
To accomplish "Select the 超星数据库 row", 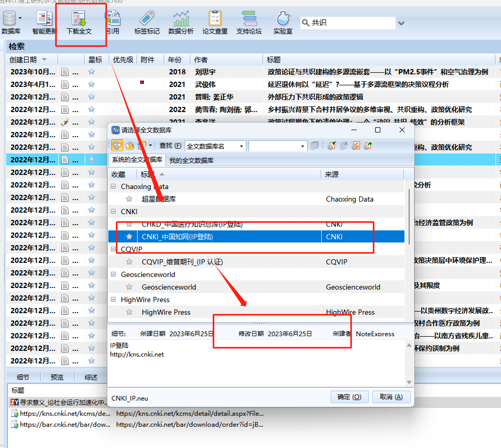I will [x=256, y=199].
